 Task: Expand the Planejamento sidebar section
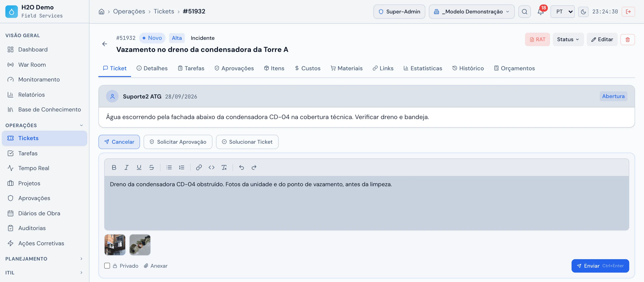[x=44, y=259]
